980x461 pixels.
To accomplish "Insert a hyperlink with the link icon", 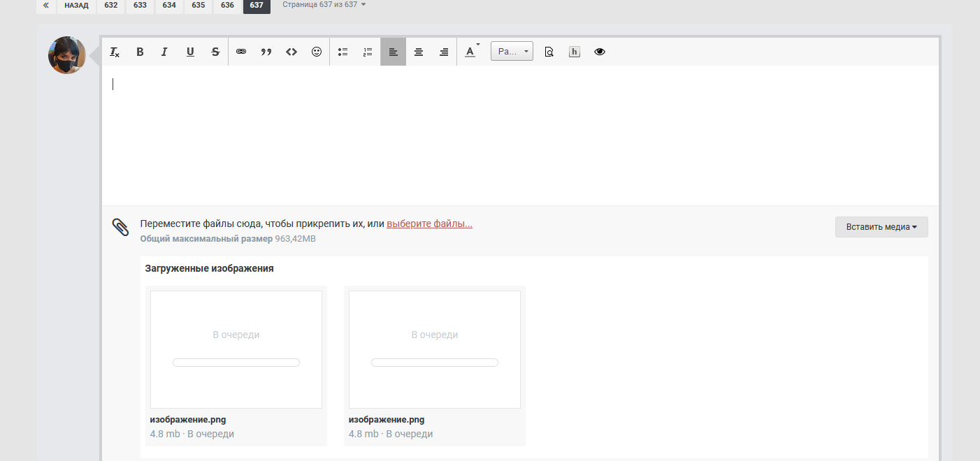I will pyautogui.click(x=241, y=52).
